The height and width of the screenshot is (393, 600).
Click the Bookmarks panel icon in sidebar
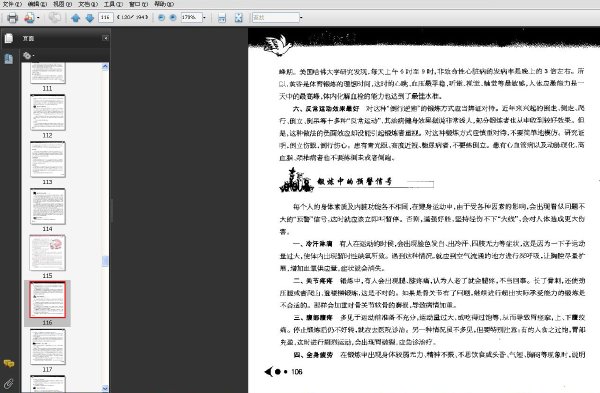coord(8,59)
